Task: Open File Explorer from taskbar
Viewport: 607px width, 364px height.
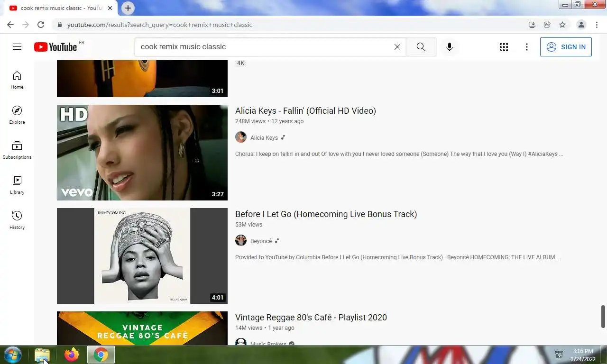Action: click(x=42, y=355)
